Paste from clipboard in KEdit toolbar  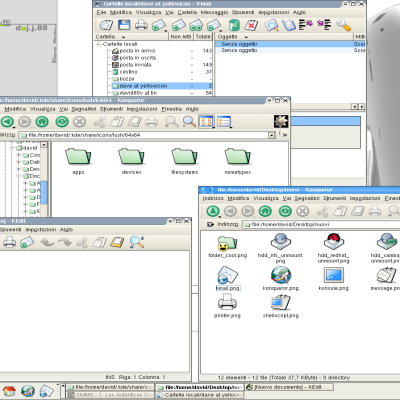(117, 242)
